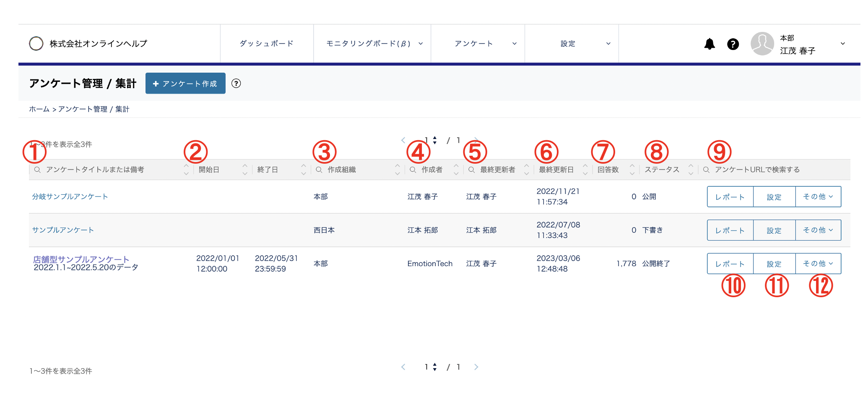
Task: Select the ダッシュボード menu item
Action: click(x=267, y=43)
